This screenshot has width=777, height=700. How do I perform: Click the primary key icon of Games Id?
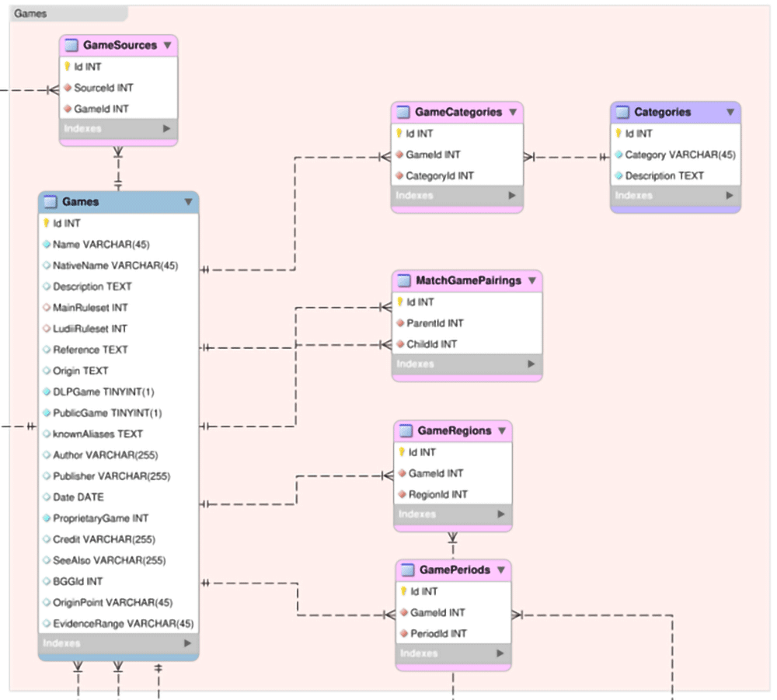(47, 224)
